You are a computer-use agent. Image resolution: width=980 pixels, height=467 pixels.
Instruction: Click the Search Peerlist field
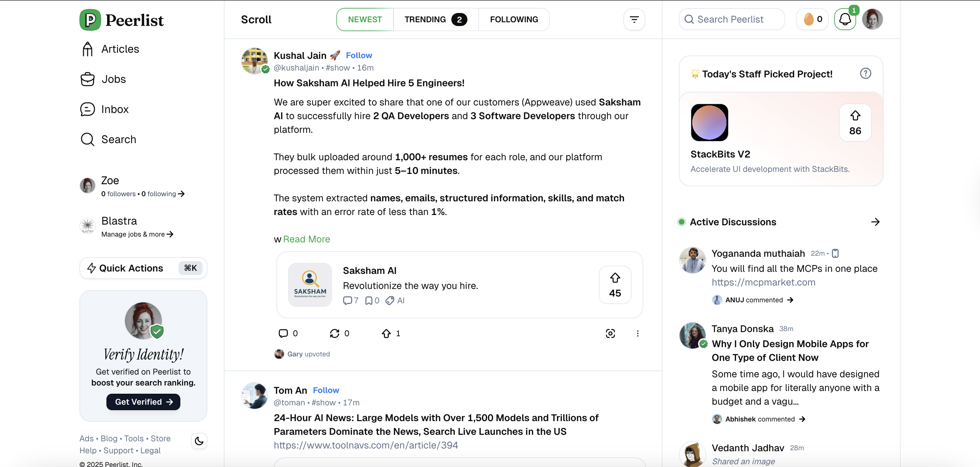[732, 20]
